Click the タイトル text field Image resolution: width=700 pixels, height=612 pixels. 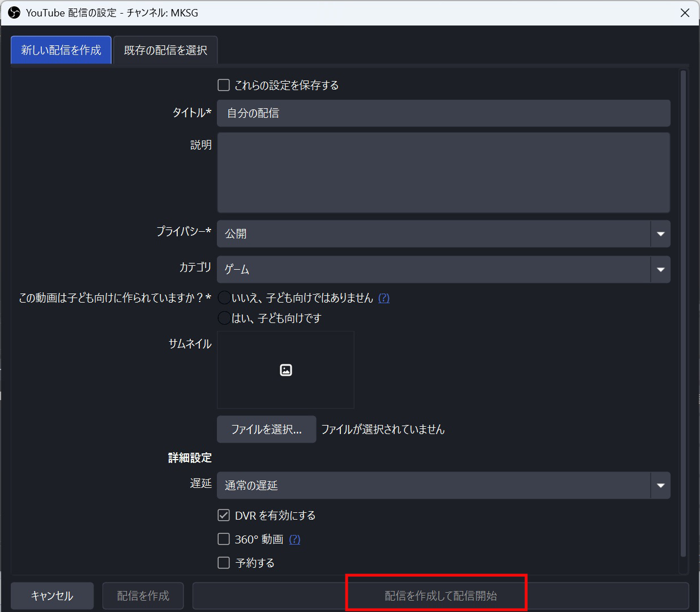443,113
